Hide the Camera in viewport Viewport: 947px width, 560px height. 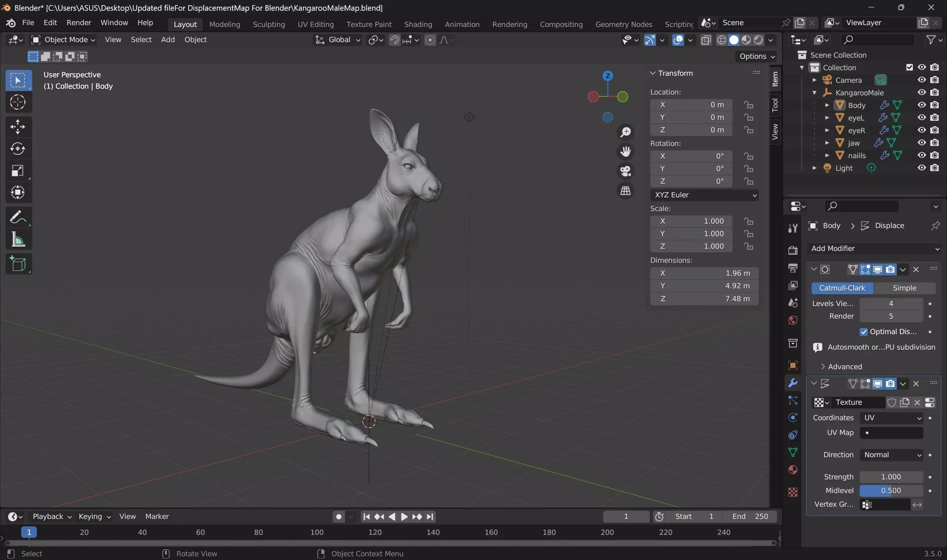[x=922, y=79]
